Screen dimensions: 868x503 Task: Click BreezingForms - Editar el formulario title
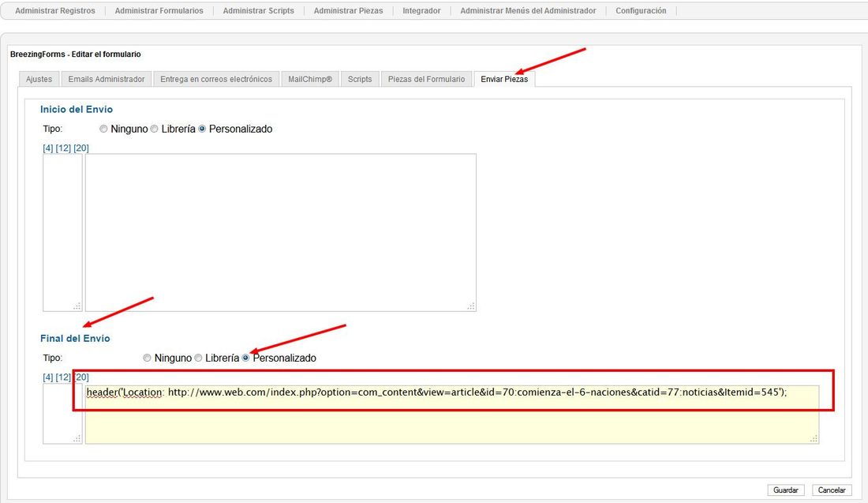[x=75, y=54]
